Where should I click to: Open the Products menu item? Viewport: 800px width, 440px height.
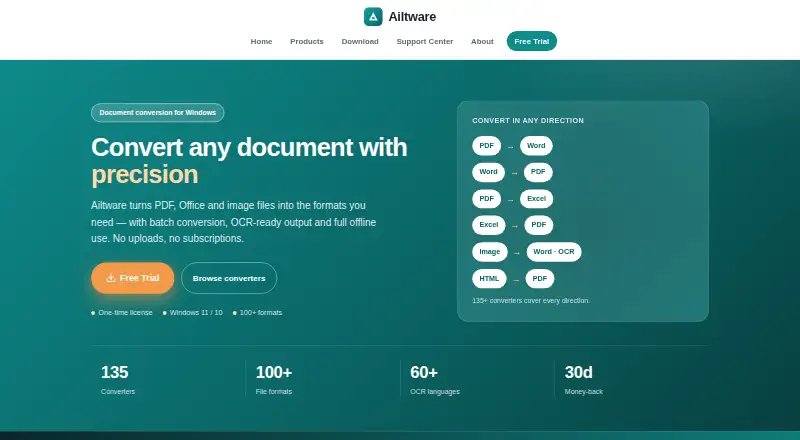click(x=307, y=41)
